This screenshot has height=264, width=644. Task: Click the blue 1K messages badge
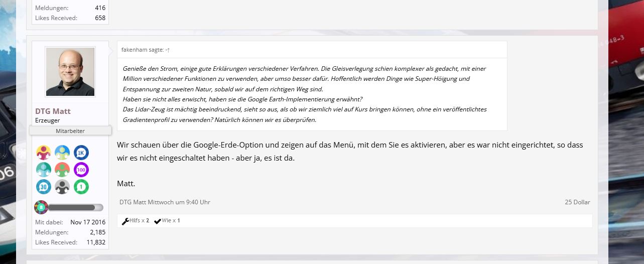coord(81,153)
